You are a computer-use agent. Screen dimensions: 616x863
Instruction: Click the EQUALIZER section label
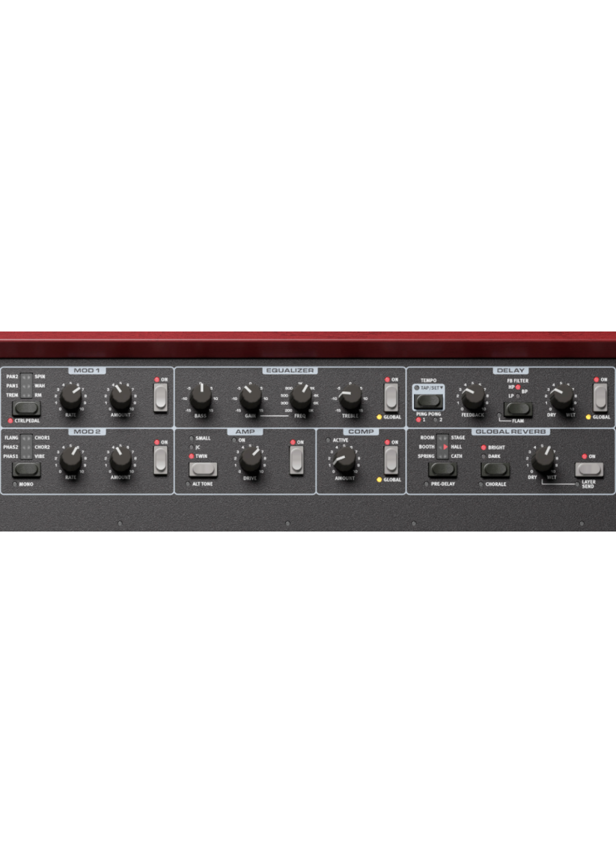tap(290, 371)
